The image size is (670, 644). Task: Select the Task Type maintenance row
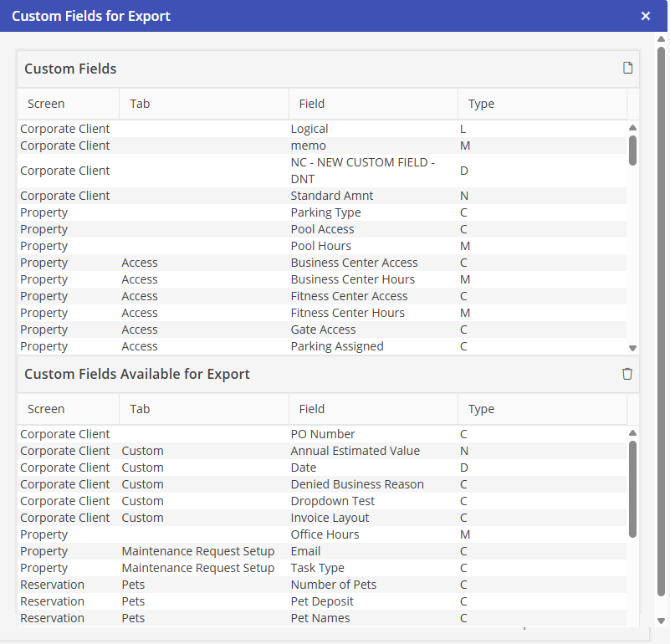click(317, 568)
